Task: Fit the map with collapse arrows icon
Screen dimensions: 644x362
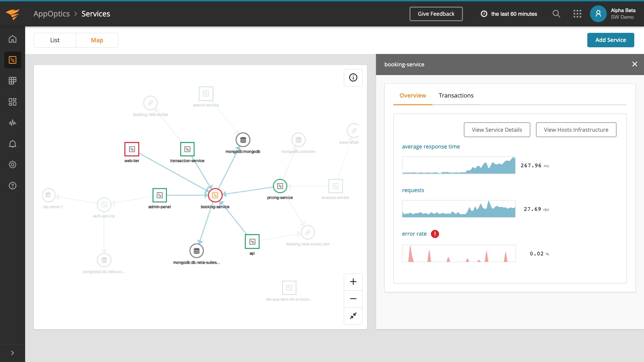Action: (x=353, y=316)
